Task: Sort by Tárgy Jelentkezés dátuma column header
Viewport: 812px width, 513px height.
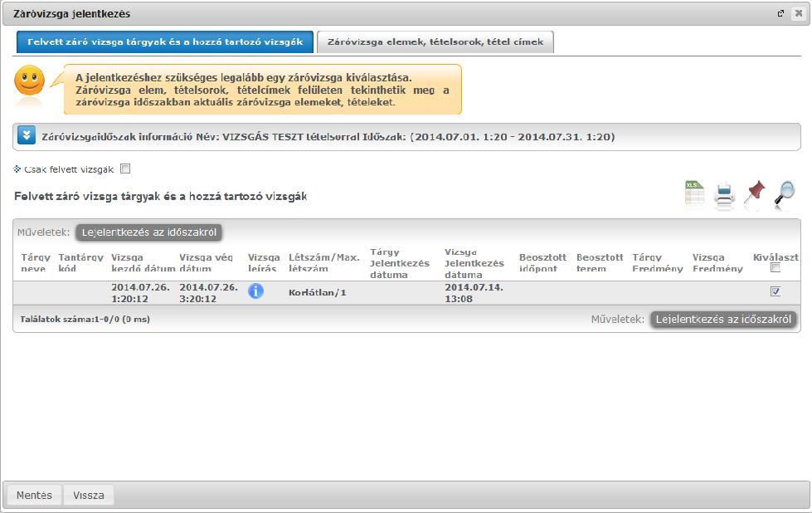Action: [x=400, y=263]
